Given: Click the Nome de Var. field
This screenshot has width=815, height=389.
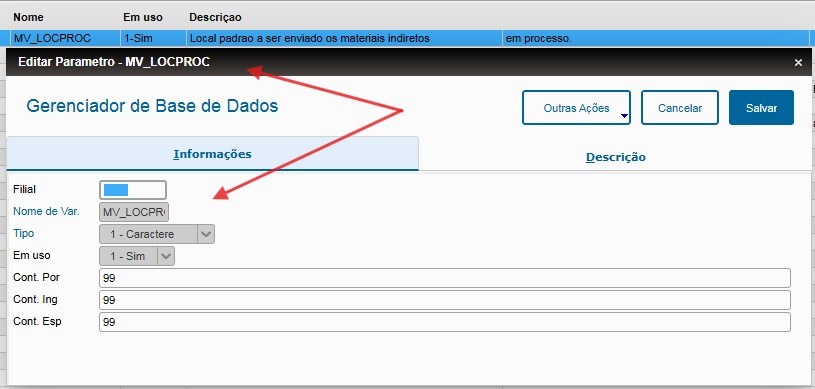Looking at the screenshot, I should (x=134, y=212).
